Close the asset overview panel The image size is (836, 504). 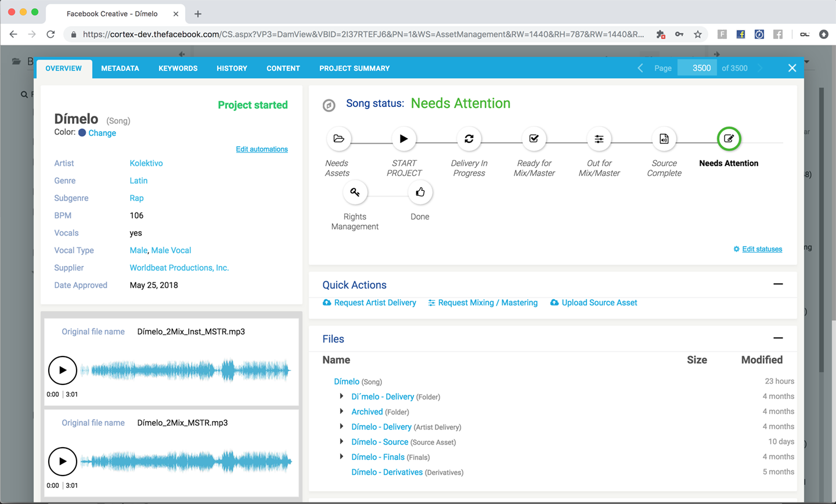[792, 68]
